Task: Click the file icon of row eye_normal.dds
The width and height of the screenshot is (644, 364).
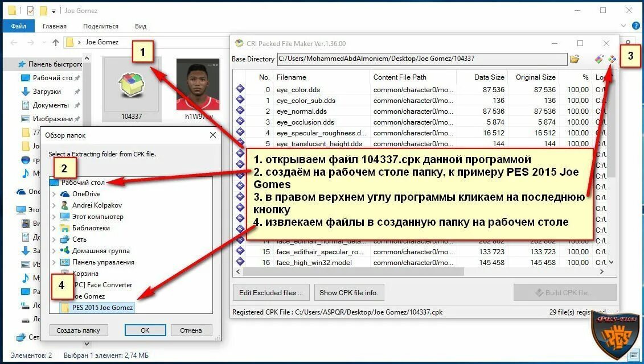Action: tap(240, 110)
